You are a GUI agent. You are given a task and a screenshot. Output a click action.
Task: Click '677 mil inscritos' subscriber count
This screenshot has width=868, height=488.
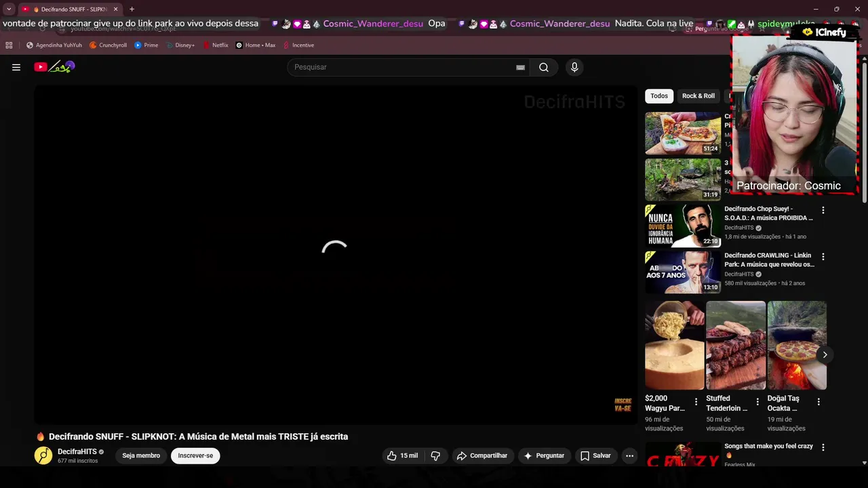(77, 461)
